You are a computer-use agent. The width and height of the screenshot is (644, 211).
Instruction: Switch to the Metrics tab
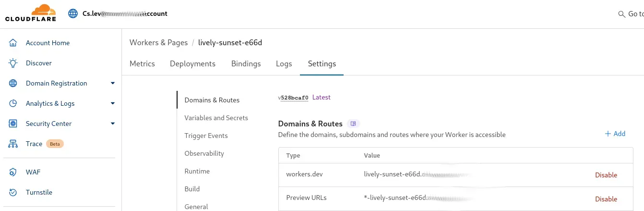(142, 63)
